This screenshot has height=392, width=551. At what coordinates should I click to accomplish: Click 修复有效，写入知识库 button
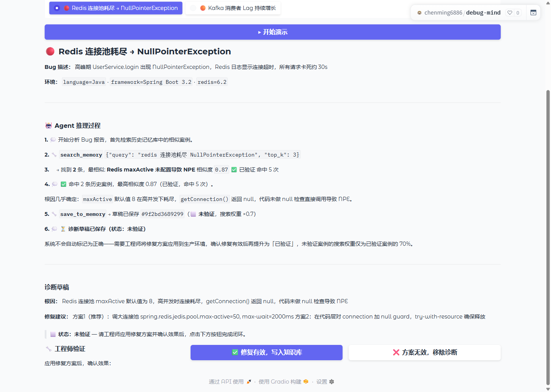266,353
